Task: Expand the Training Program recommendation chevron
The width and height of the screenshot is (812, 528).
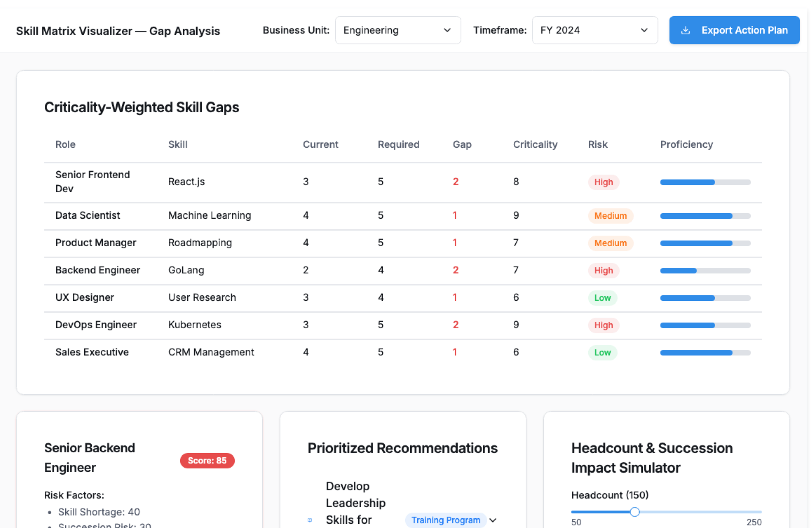Action: click(x=493, y=520)
